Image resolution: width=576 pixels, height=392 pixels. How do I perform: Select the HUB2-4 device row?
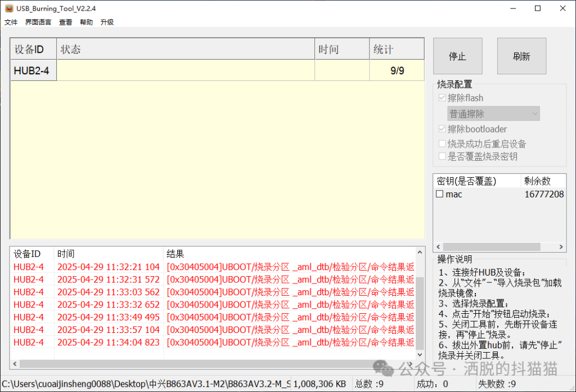coord(33,71)
